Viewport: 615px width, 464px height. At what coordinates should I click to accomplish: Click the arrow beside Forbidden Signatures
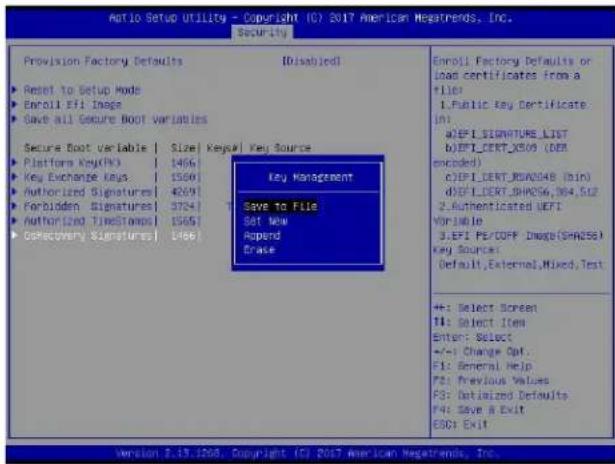click(15, 206)
